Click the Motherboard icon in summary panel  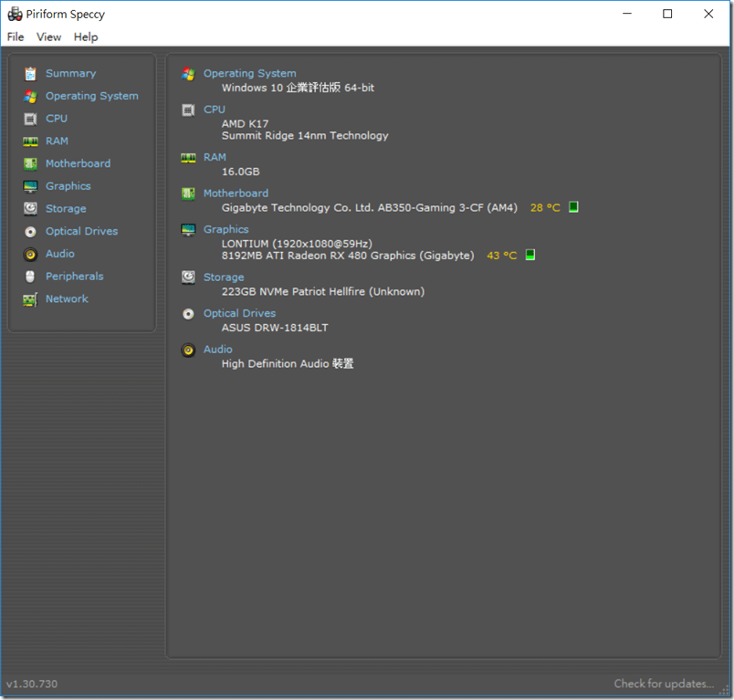pyautogui.click(x=188, y=193)
